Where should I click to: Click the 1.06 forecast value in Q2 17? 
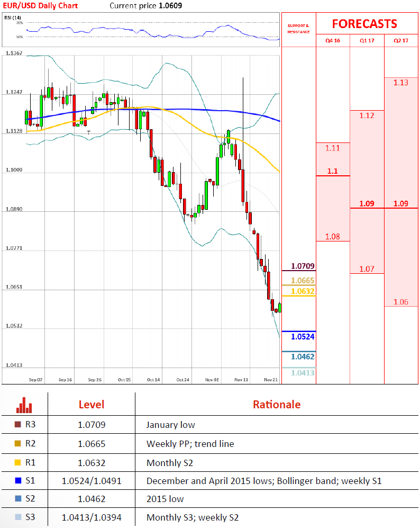click(x=401, y=302)
